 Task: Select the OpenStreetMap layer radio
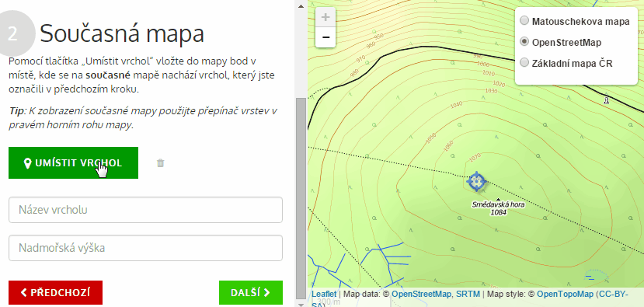524,42
